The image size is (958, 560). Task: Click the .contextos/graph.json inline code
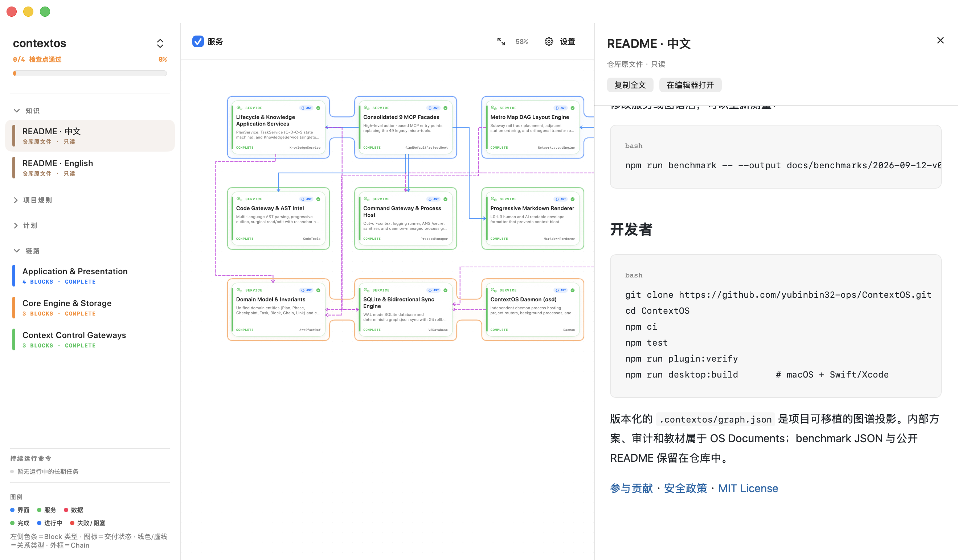[716, 419]
